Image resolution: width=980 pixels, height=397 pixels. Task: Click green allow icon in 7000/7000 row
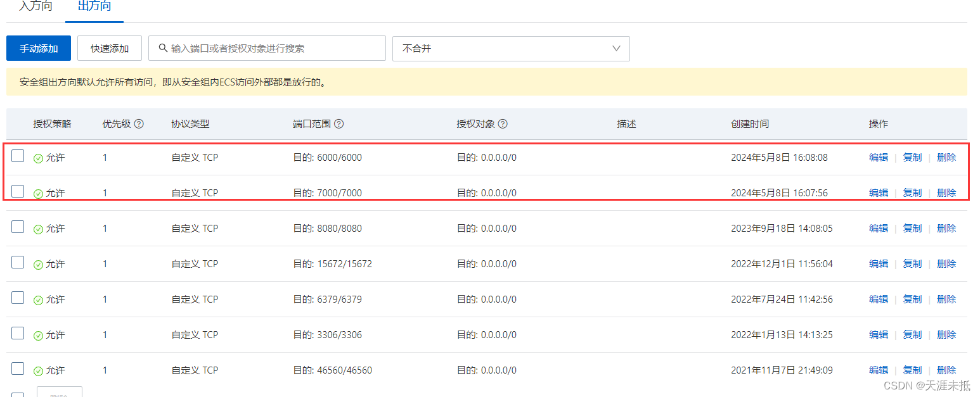[38, 194]
